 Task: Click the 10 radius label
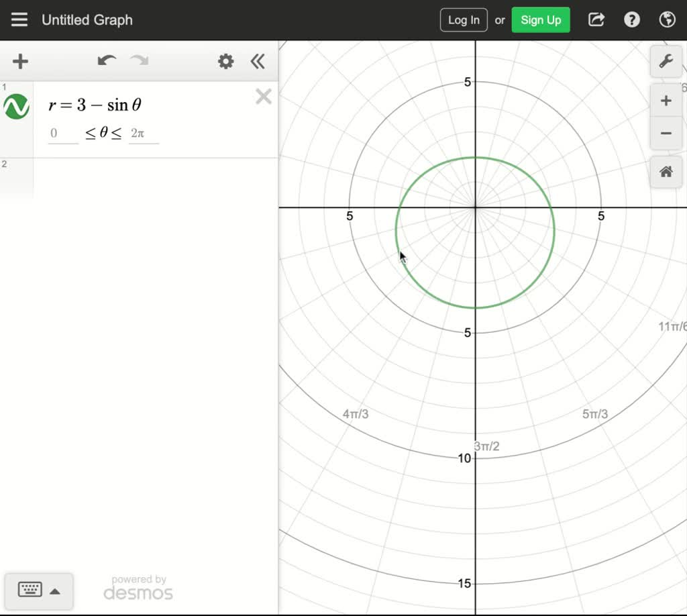[x=464, y=458]
